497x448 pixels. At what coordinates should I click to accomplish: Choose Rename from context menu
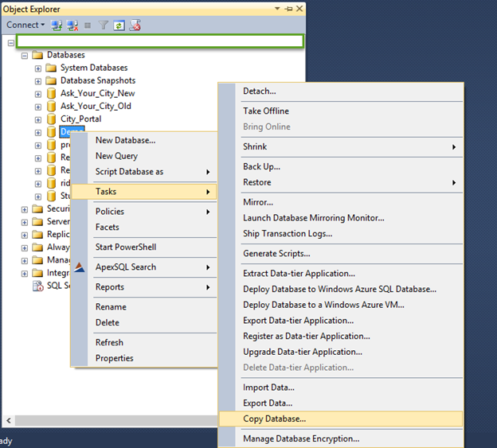coord(144,307)
